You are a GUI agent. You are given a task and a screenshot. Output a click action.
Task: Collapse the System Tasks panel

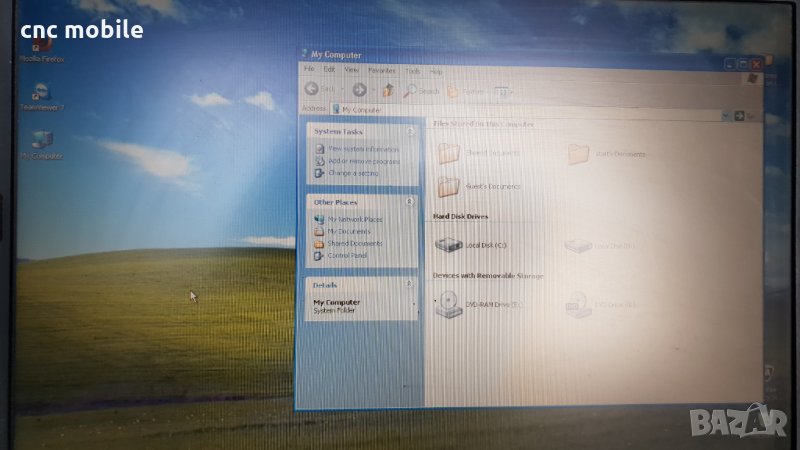410,132
